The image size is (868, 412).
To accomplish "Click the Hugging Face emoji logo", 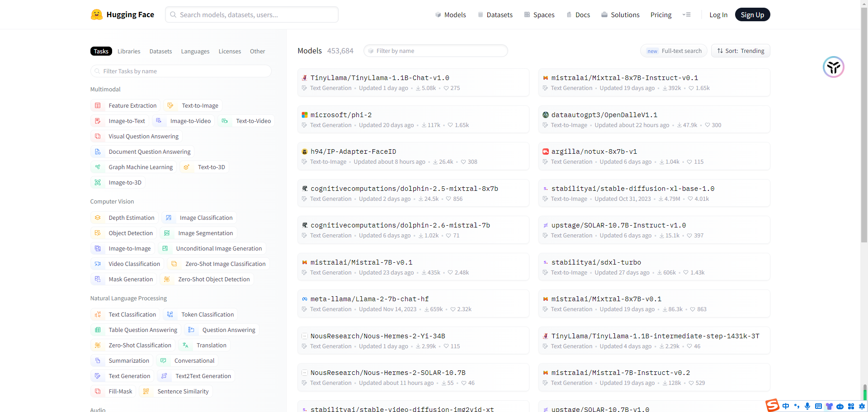I will pos(96,14).
